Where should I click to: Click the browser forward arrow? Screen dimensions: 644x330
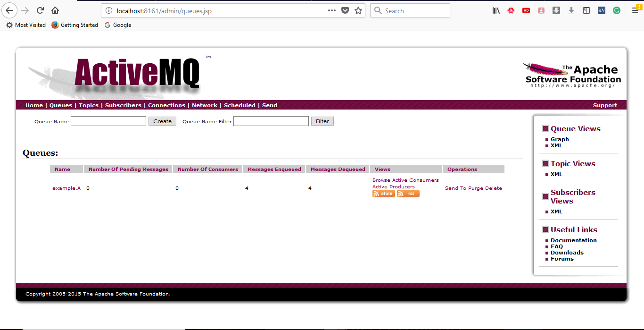tap(25, 10)
